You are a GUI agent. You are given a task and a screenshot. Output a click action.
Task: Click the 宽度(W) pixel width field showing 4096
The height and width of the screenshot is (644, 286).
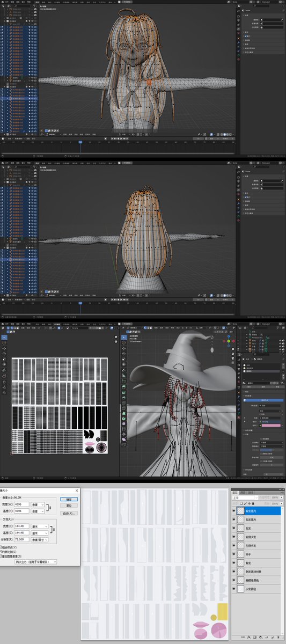pyautogui.click(x=21, y=504)
